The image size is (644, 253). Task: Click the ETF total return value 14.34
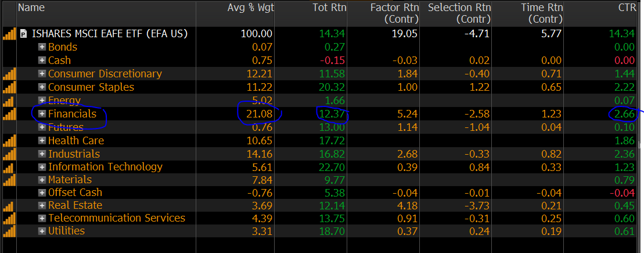tap(332, 34)
